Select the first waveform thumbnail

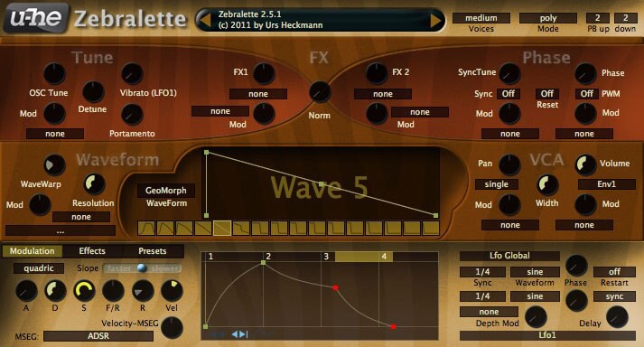tap(146, 228)
